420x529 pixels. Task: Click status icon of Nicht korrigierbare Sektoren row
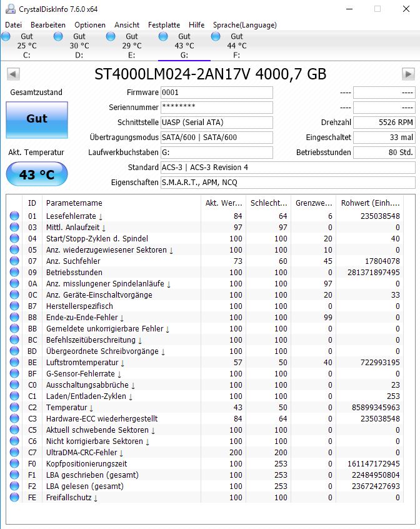pyautogui.click(x=14, y=441)
